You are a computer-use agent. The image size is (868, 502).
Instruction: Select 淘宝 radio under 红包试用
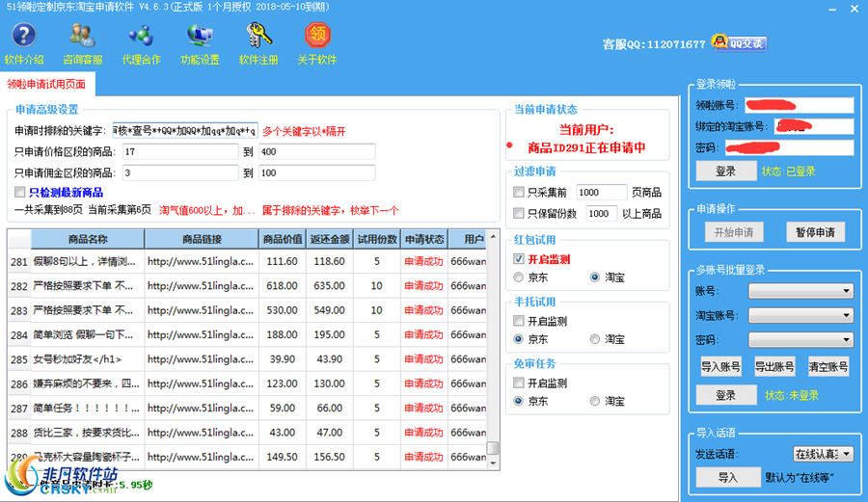pyautogui.click(x=595, y=277)
